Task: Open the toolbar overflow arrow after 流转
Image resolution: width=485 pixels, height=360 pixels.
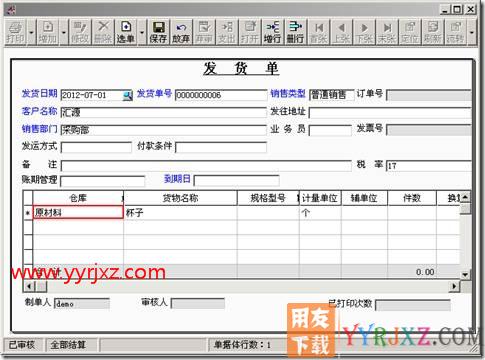Action: pyautogui.click(x=472, y=32)
